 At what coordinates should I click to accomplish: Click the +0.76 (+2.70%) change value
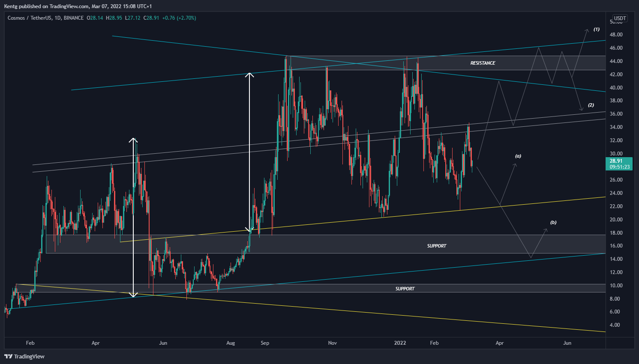pos(179,18)
